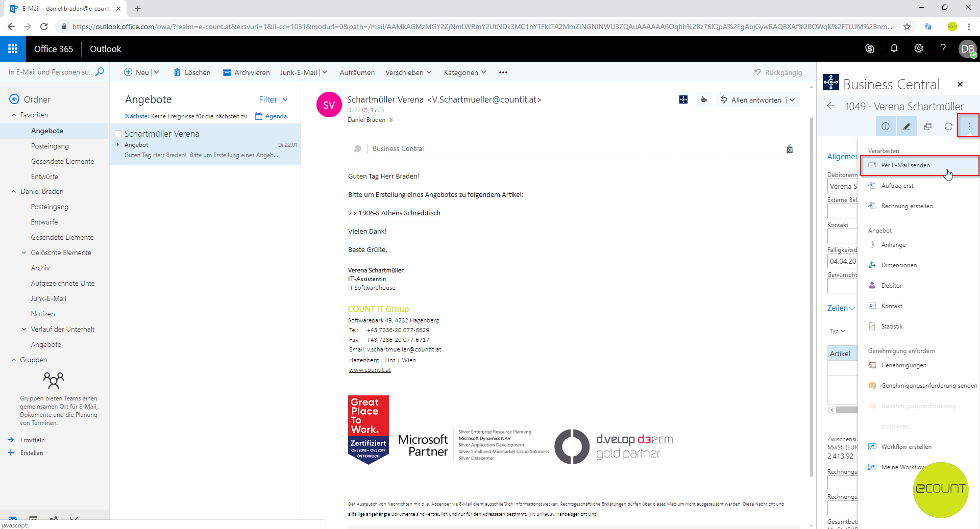
Task: Open the three-dot more actions menu
Action: 969,126
